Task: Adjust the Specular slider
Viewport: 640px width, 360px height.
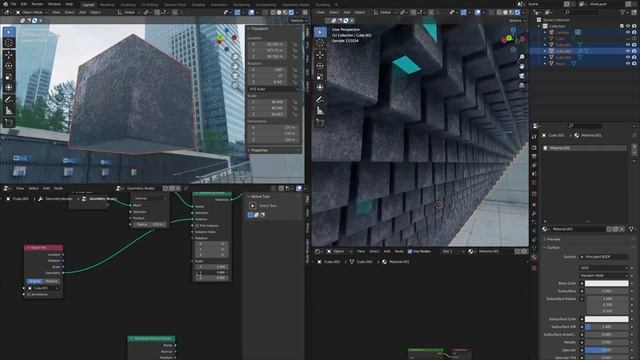Action: pyautogui.click(x=607, y=350)
